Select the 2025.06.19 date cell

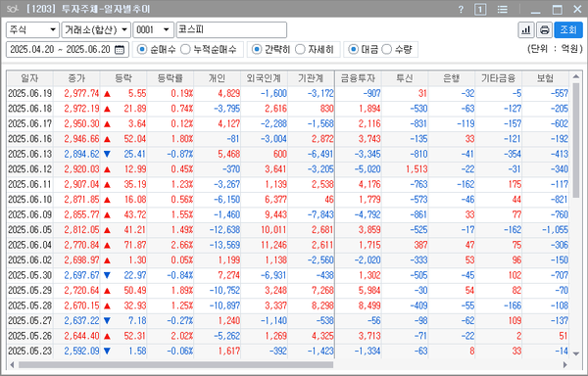(30, 94)
